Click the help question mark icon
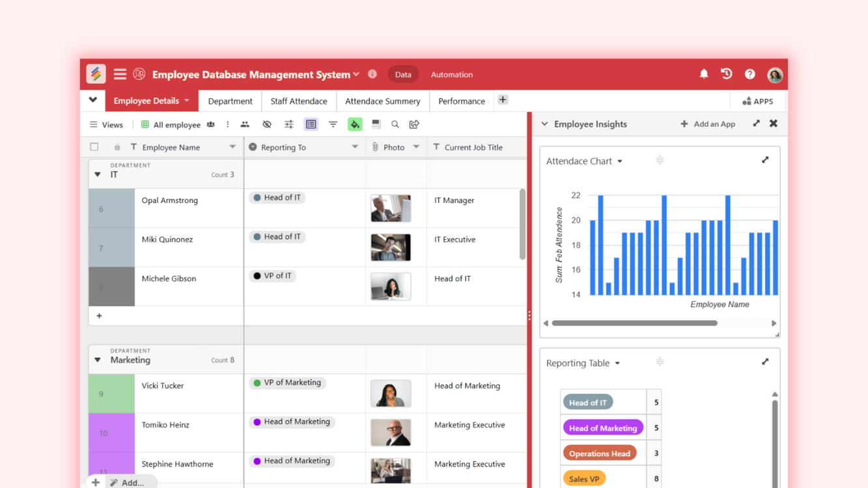The height and width of the screenshot is (488, 868). click(x=750, y=75)
